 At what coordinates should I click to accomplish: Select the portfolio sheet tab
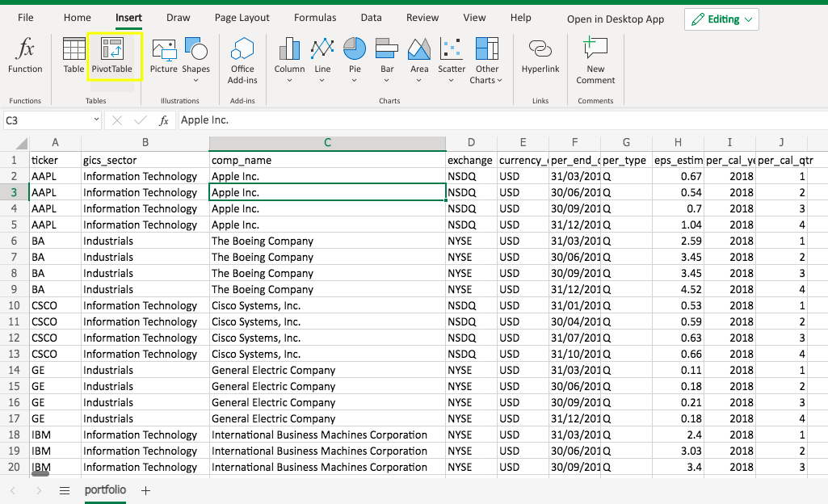coord(105,490)
